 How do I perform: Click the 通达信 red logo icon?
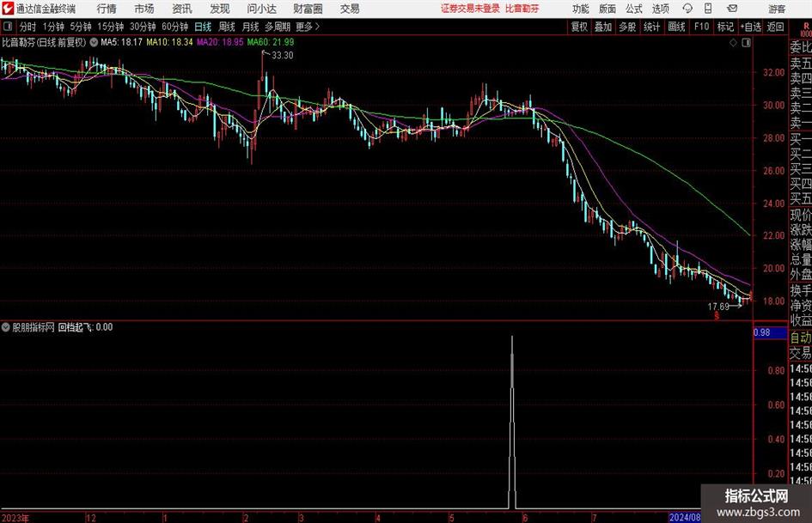pos(8,9)
